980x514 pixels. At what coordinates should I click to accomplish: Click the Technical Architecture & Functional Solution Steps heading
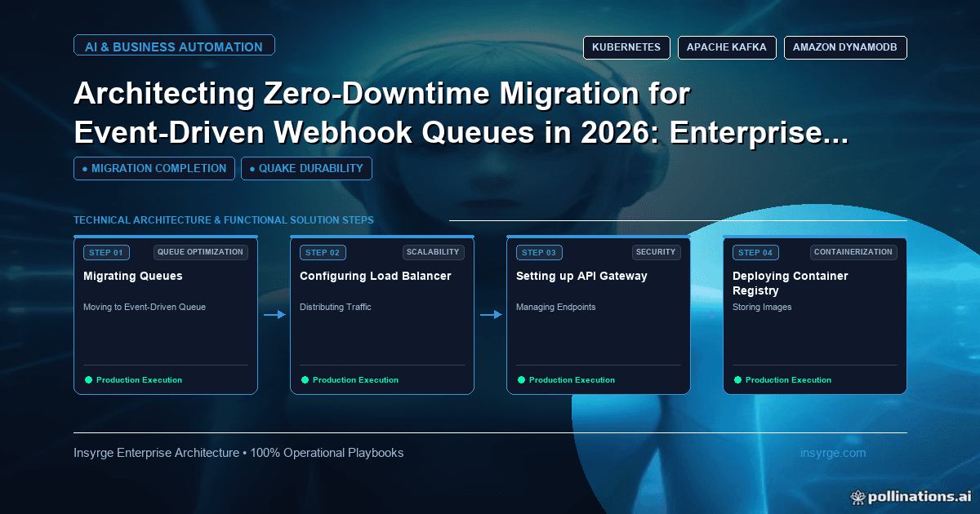224,220
